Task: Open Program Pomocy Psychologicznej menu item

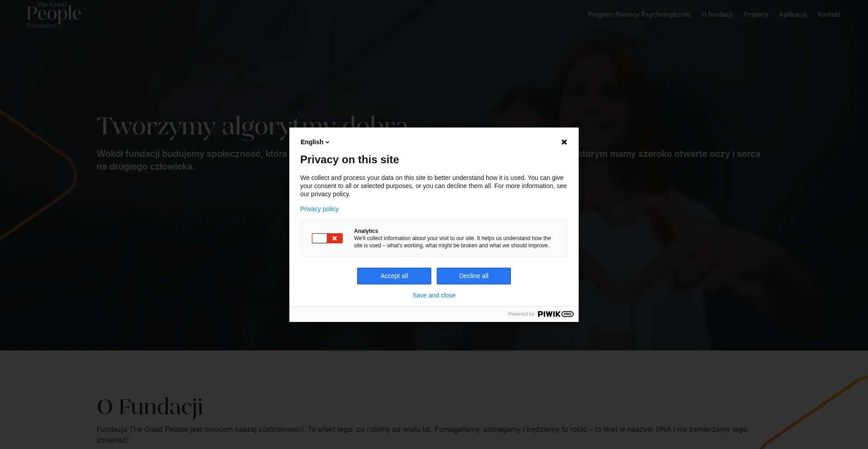Action: (x=639, y=14)
